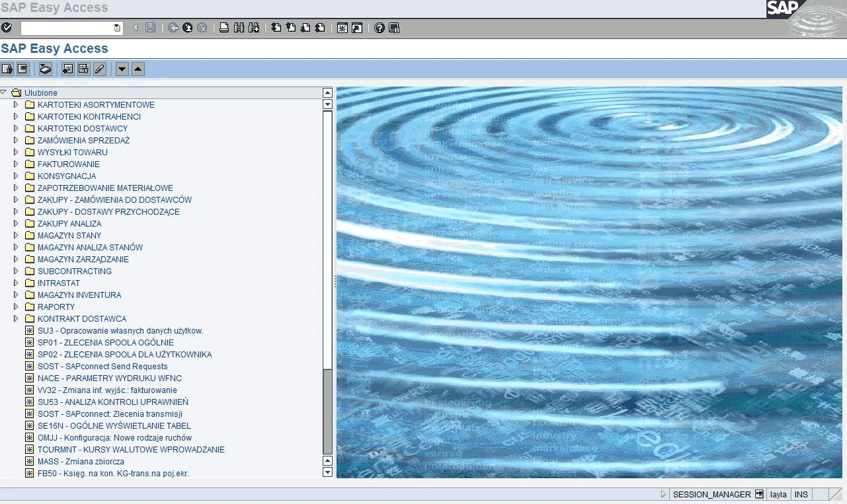Select SP02 - ZLECENIA SPOOLA DLA UŻYTKOWNIKA

pyautogui.click(x=125, y=354)
